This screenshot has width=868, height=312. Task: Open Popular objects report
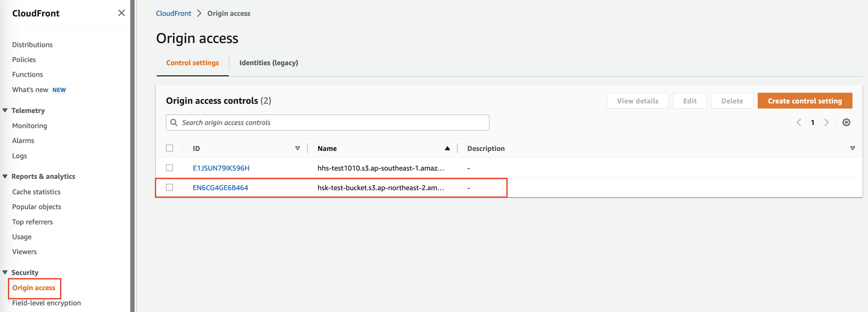click(37, 206)
